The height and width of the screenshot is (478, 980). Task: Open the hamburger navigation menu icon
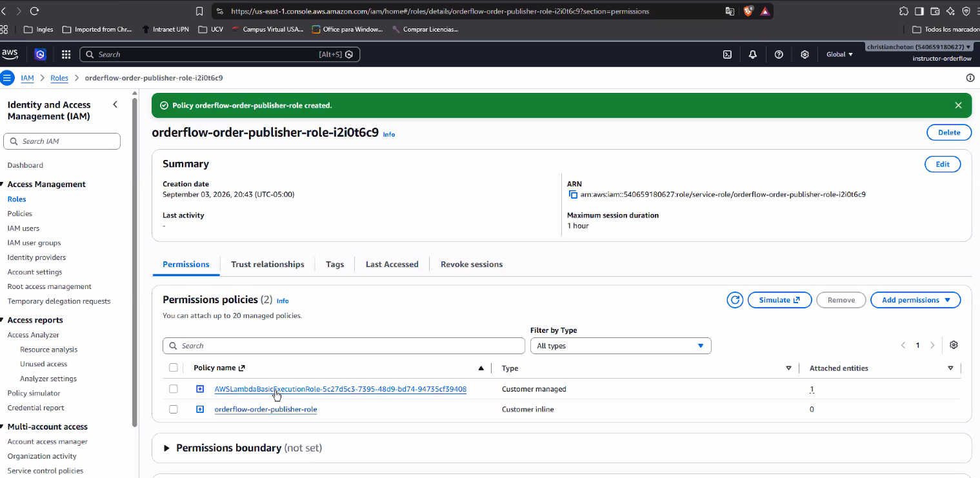coord(7,78)
